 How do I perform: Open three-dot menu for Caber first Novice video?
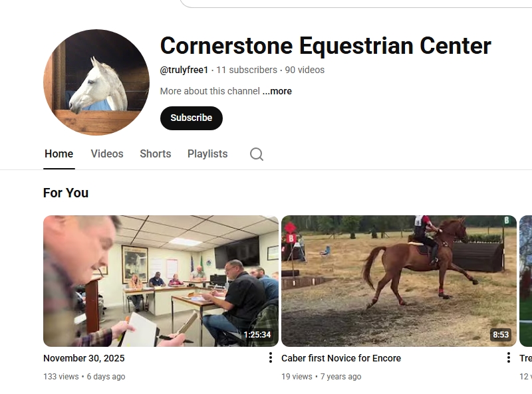coord(508,357)
